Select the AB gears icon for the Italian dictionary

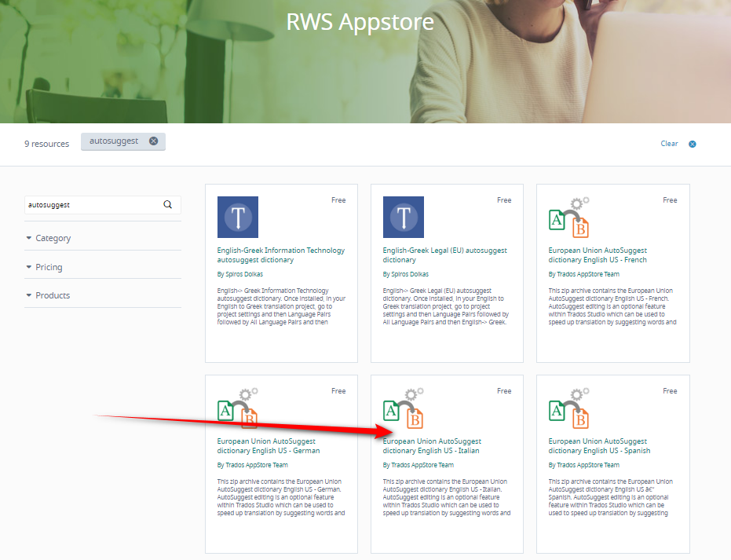point(403,408)
